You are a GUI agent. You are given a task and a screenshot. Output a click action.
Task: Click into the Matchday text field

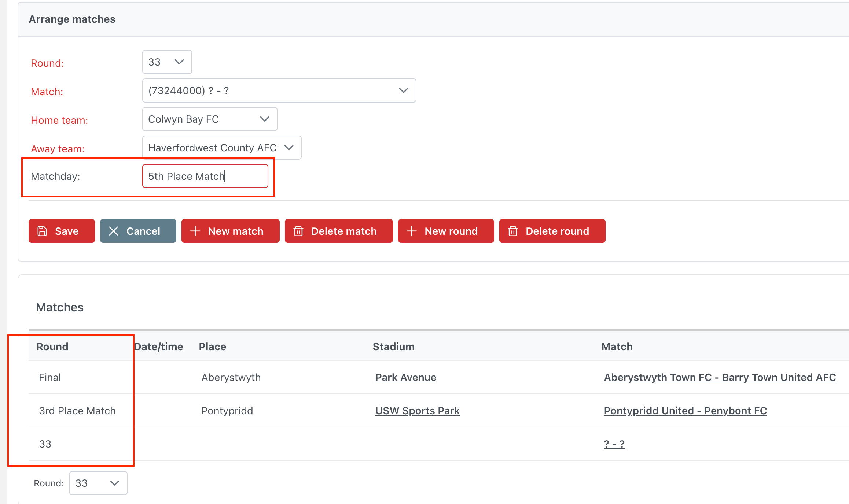point(205,176)
